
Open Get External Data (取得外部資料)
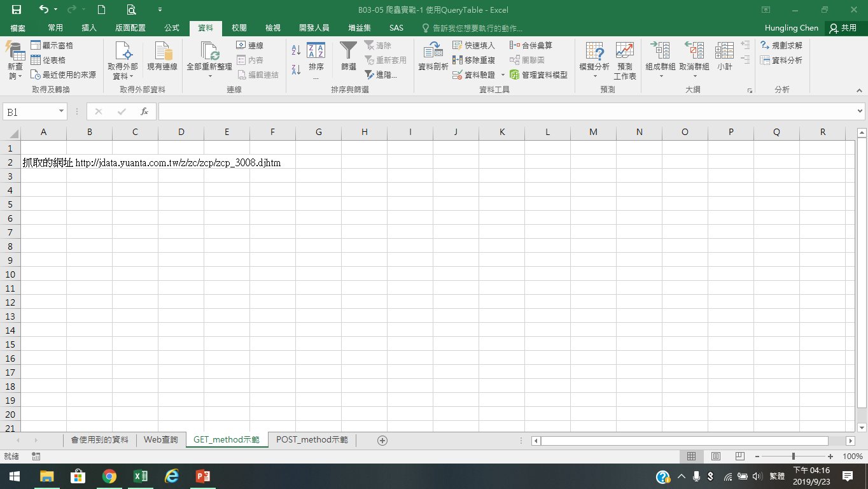[x=123, y=60]
